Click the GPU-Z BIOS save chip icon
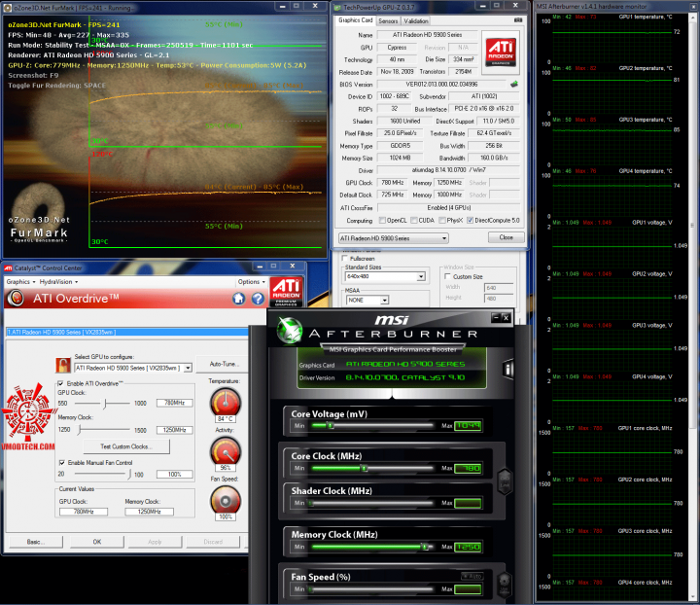700x605 pixels. (x=514, y=84)
